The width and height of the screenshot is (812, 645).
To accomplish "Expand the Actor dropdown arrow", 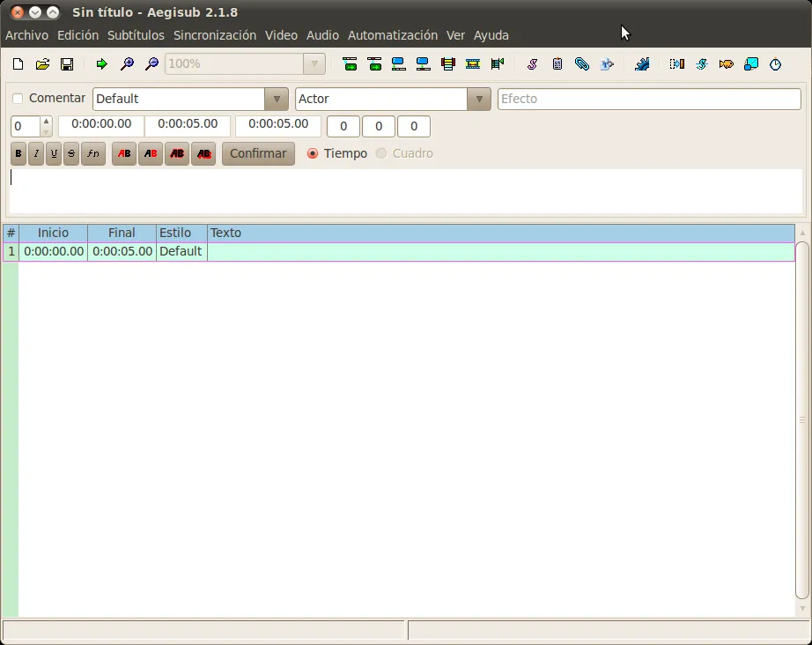I will point(479,99).
